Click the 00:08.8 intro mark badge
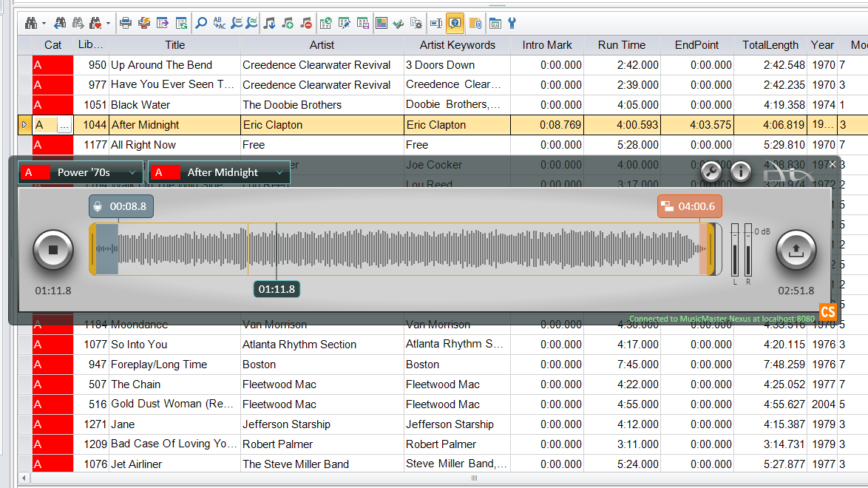 click(121, 206)
